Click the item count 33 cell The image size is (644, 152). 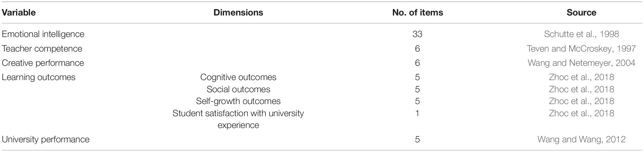417,34
